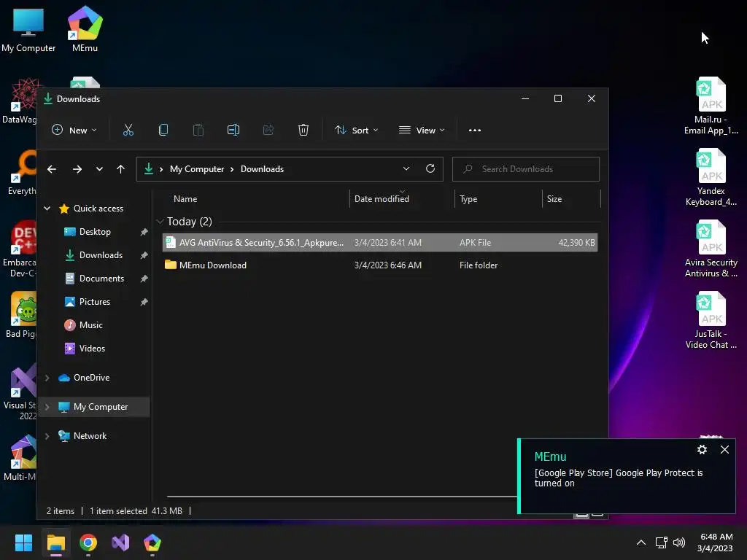Viewport: 747px width, 560px height.
Task: Click the horizontal scrollbar in file list
Action: (341, 496)
